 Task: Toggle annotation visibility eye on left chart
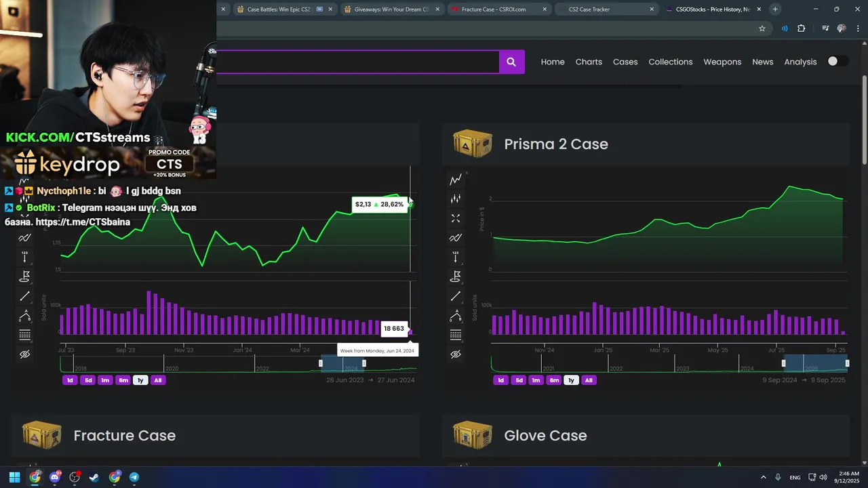24,354
